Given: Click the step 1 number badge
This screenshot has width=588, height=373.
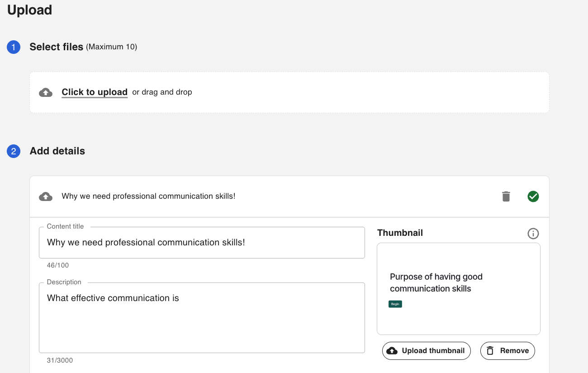Looking at the screenshot, I should [x=14, y=47].
